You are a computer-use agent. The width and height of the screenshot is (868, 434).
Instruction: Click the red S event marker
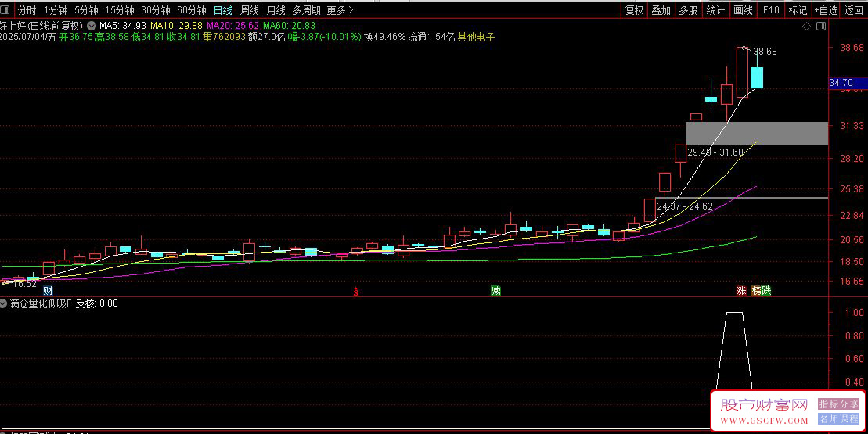(x=356, y=292)
